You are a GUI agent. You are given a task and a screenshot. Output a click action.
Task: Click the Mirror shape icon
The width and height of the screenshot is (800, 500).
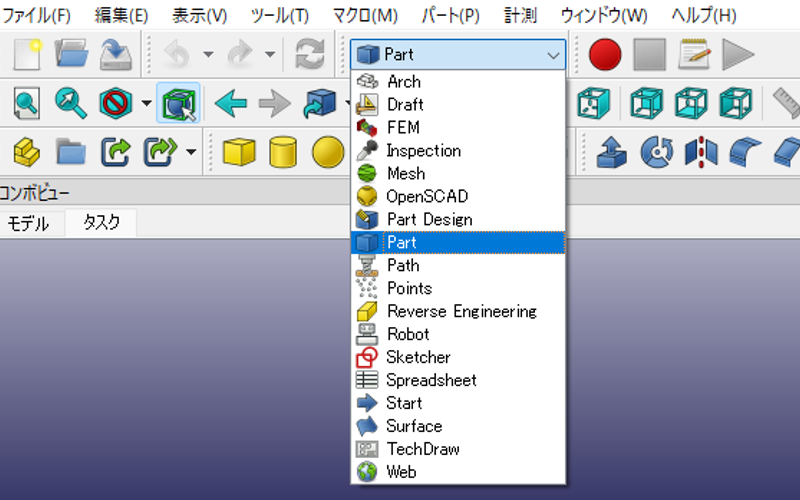(x=701, y=152)
